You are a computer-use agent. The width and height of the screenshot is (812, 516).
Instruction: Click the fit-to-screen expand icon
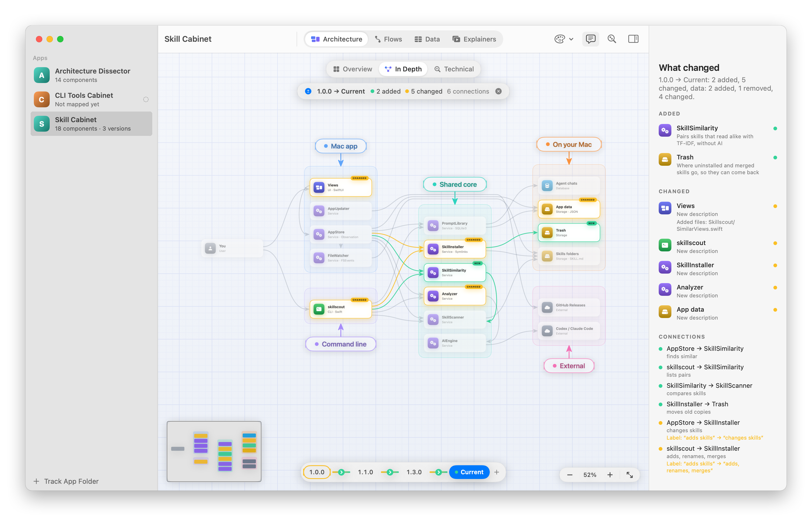tap(630, 475)
